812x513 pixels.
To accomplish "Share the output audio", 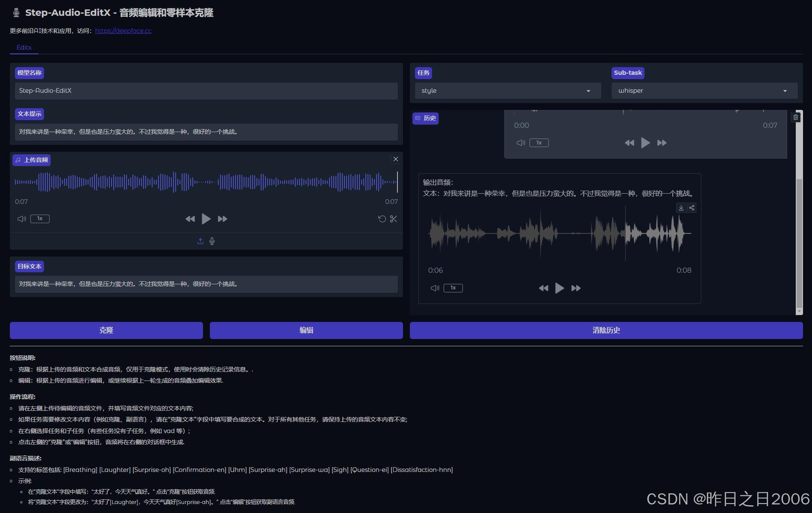I will point(691,208).
